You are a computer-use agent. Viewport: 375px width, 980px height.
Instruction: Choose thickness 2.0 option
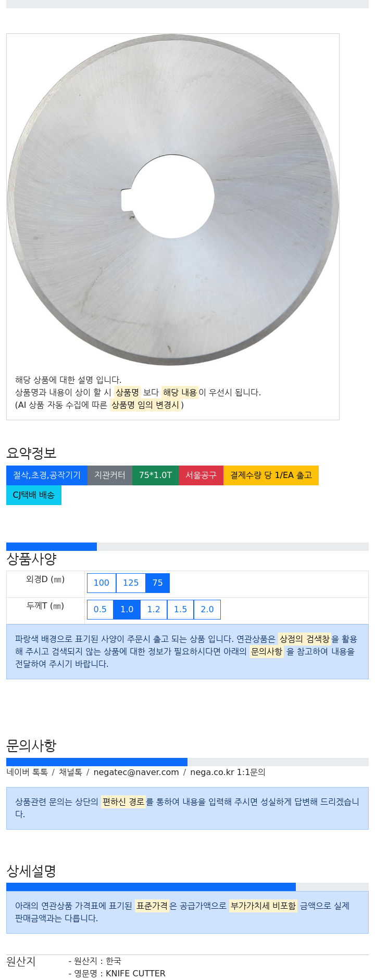[207, 610]
